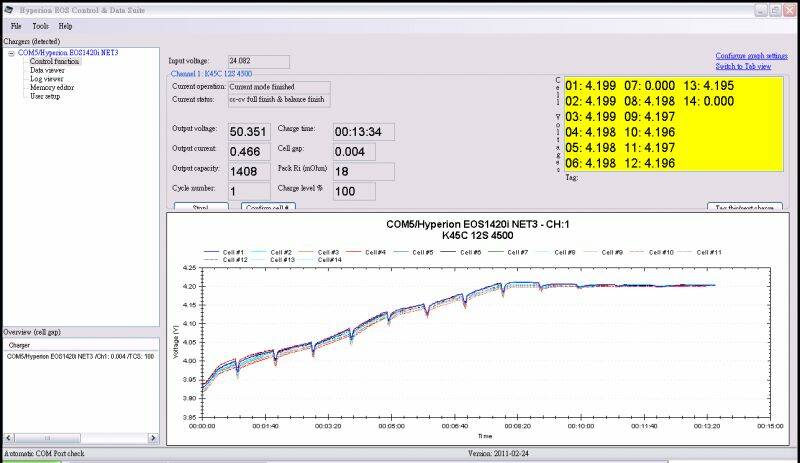This screenshot has height=463, width=800.
Task: Click Cycle number value 1
Action: click(249, 191)
